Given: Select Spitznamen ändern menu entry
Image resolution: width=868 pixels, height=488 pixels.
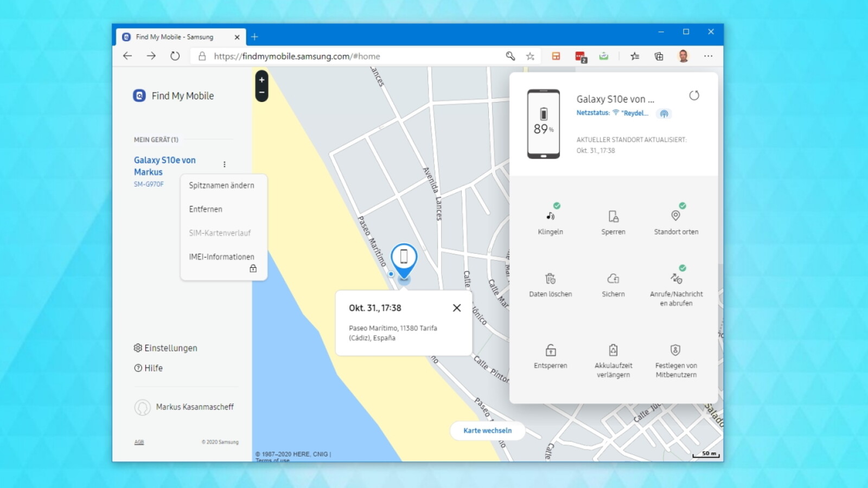Looking at the screenshot, I should (x=221, y=185).
